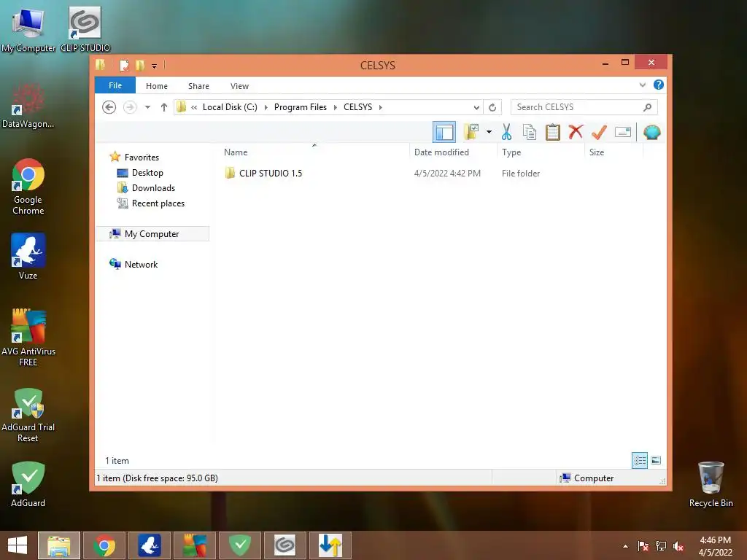Click the double-chevron at breadcrumb start
This screenshot has width=747, height=560.
point(194,107)
